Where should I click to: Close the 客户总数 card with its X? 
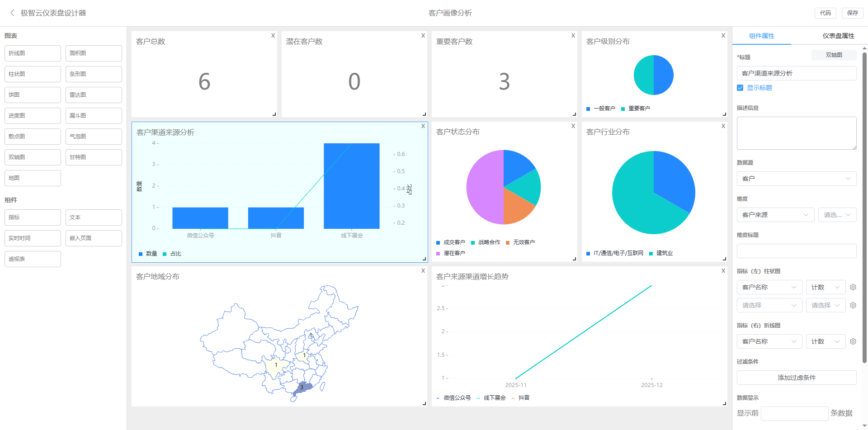[273, 36]
